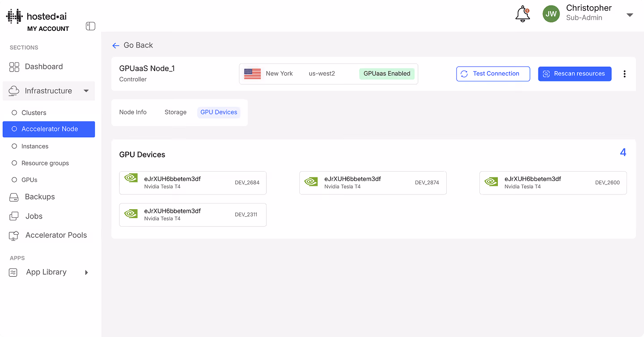
Task: Click Nvidia logo on DEV_2600 card
Action: [491, 181]
